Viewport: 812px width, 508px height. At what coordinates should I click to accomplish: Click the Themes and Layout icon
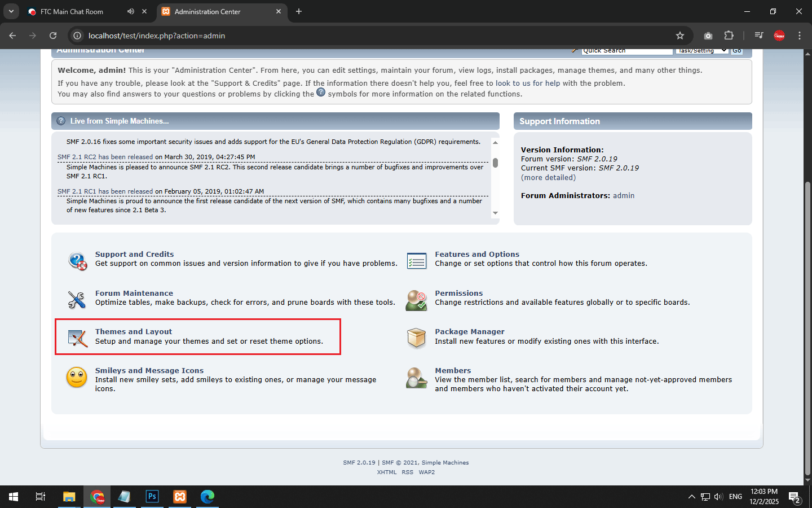click(77, 338)
